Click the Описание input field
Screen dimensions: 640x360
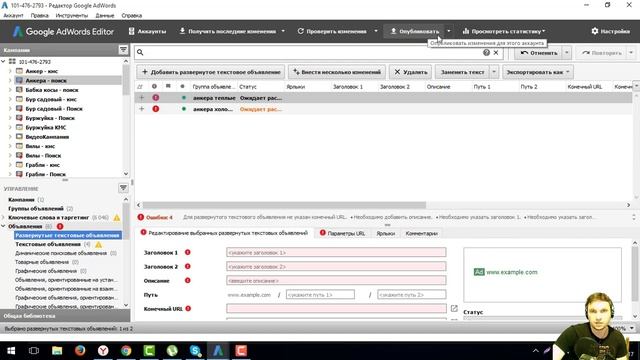point(336,280)
